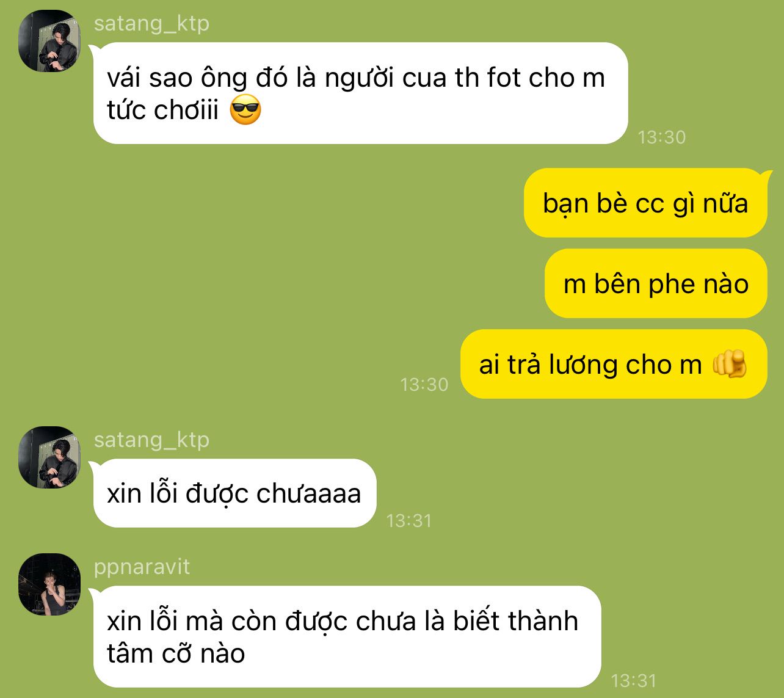Tap the 'ai trả lương cho m' bubble
The width and height of the screenshot is (784, 698).
tap(614, 364)
